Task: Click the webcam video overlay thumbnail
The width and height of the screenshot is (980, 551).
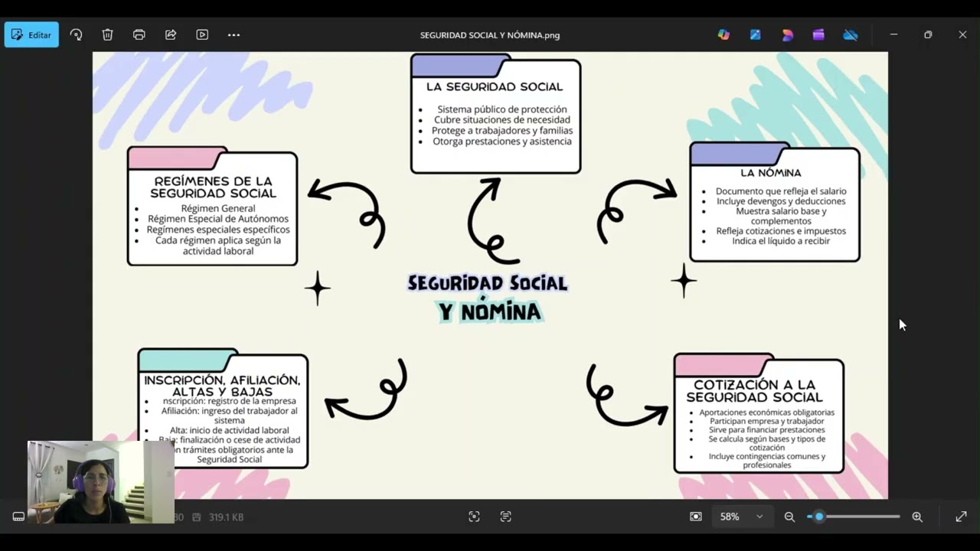Action: click(x=101, y=482)
